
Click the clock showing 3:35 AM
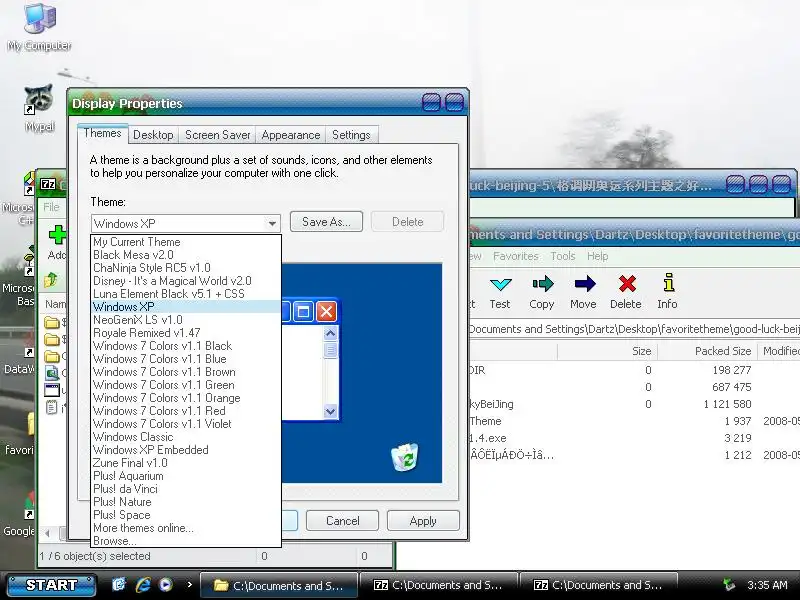pos(767,585)
